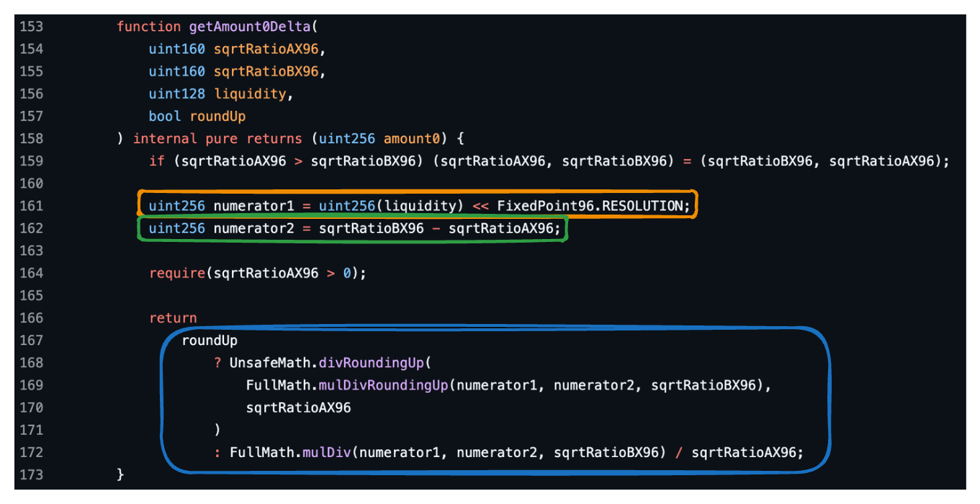Click the uint128 liquidity parameter

click(221, 94)
